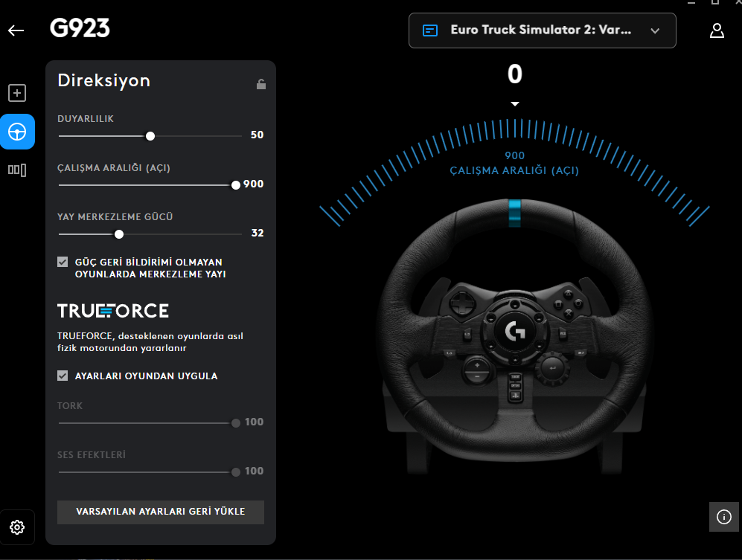Viewport: 742px width, 560px height.
Task: Click Varsayılan Ayarları Geri Yükle button
Action: click(161, 512)
